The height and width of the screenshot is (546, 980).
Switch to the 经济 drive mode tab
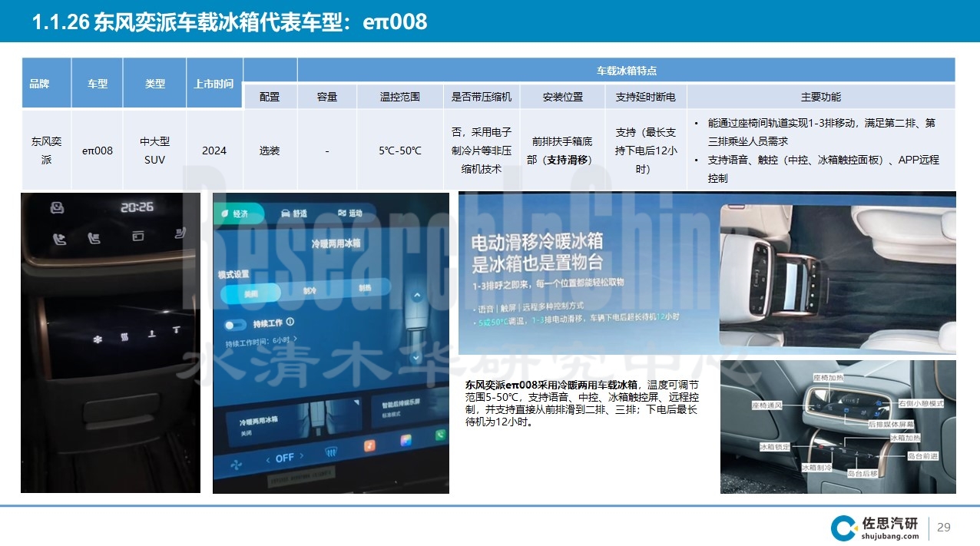point(238,214)
